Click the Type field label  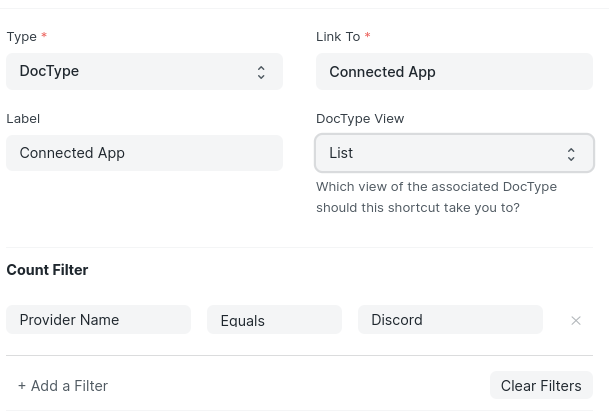21,37
